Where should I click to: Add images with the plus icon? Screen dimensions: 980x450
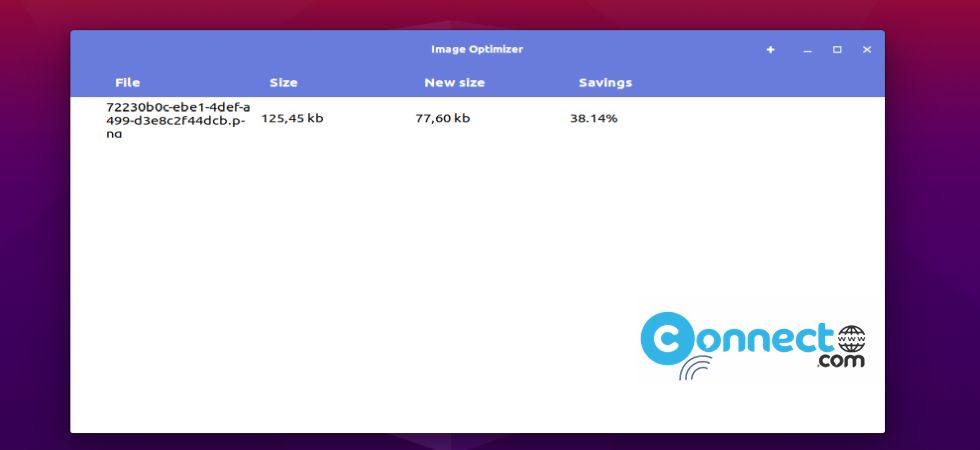(771, 50)
